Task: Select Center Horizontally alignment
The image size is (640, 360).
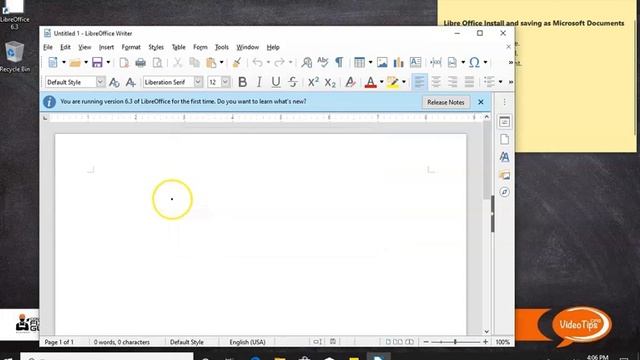Action: tap(436, 82)
